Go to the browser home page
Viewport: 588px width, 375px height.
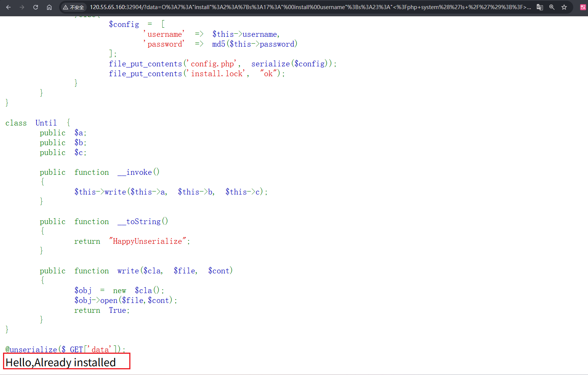[x=49, y=7]
